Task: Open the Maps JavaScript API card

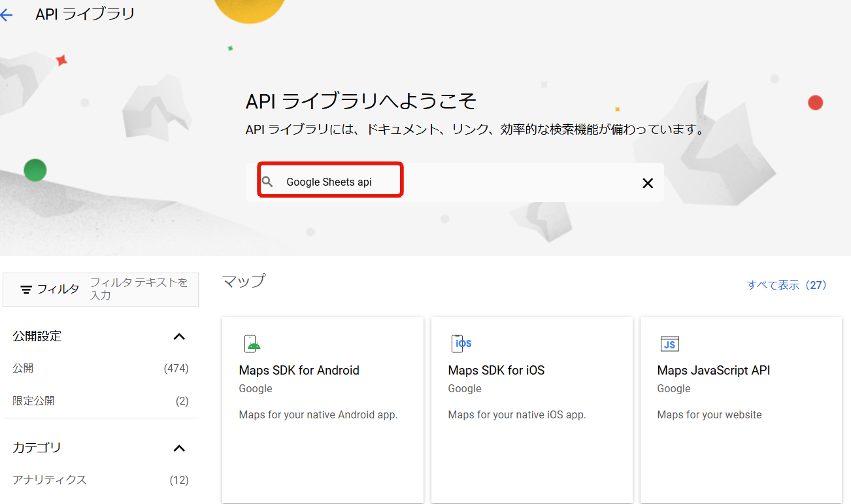Action: (x=741, y=410)
